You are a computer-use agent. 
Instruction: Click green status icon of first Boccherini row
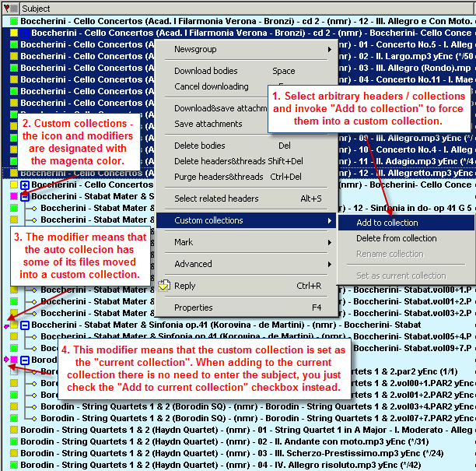click(x=13, y=22)
